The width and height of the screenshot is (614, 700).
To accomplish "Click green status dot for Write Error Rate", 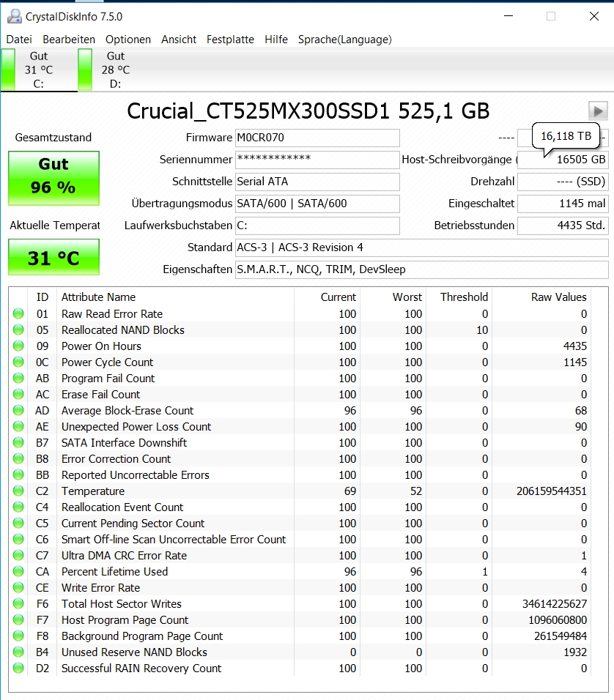I will tap(18, 587).
